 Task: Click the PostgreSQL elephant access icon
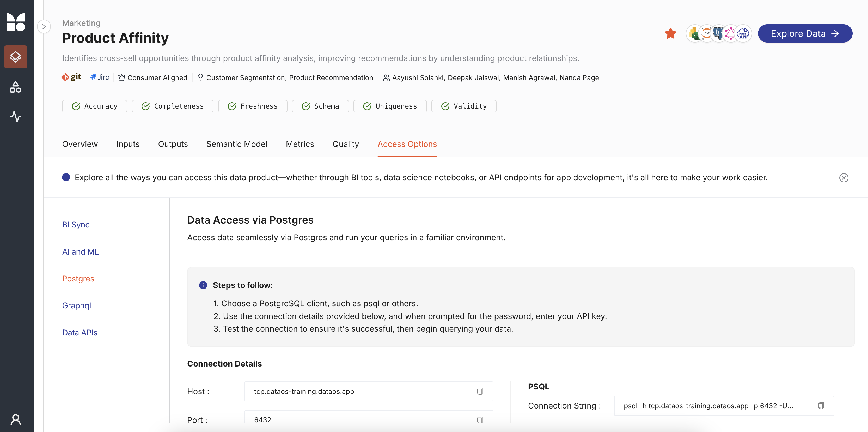[718, 33]
